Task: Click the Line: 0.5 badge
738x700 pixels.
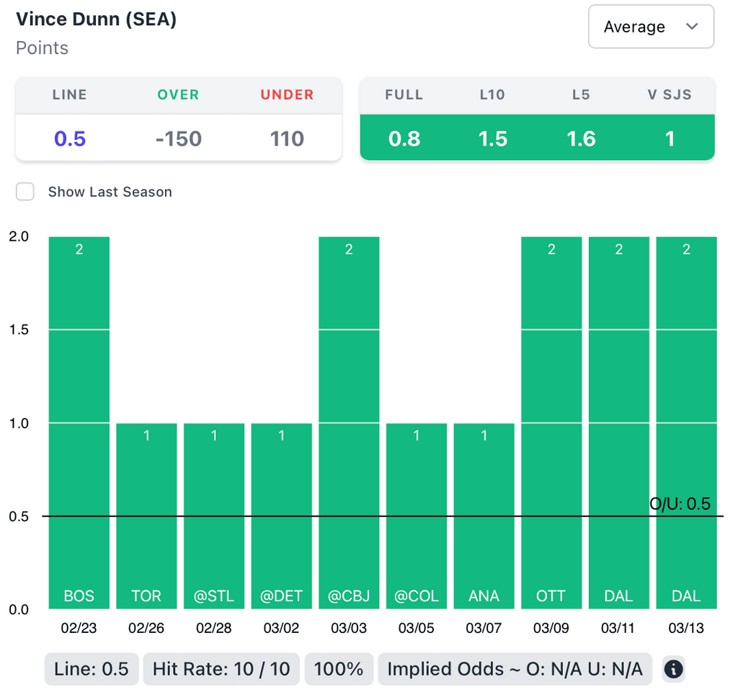Action: (x=92, y=669)
